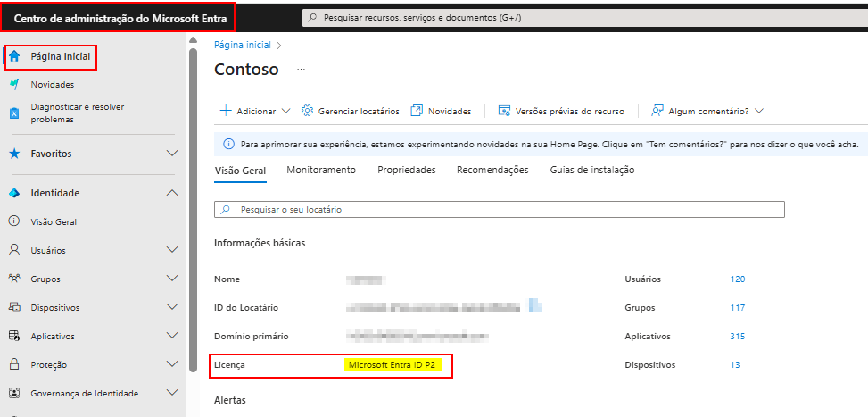Switch to the Recomendações tab
The image size is (868, 417).
pos(492,170)
